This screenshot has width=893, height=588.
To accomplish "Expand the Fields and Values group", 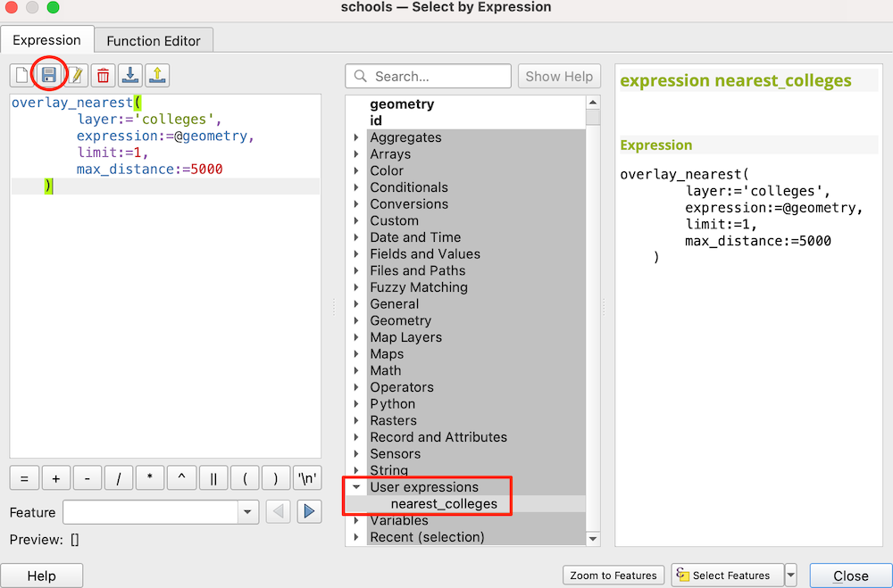I will 356,253.
